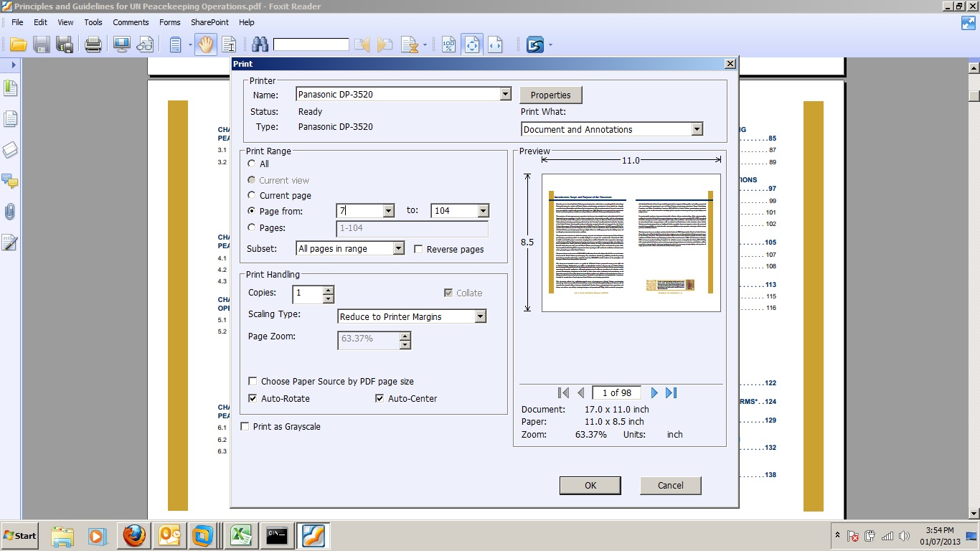Select the Zoom to 100% icon
Viewport: 980px width, 551px height.
(x=448, y=44)
